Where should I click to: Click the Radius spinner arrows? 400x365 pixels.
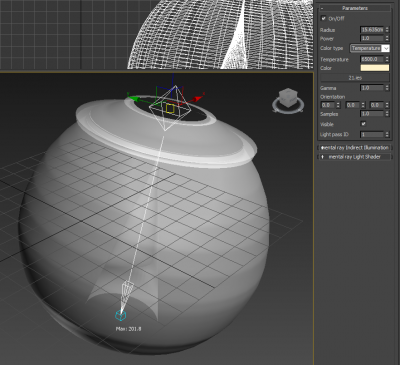click(x=387, y=30)
